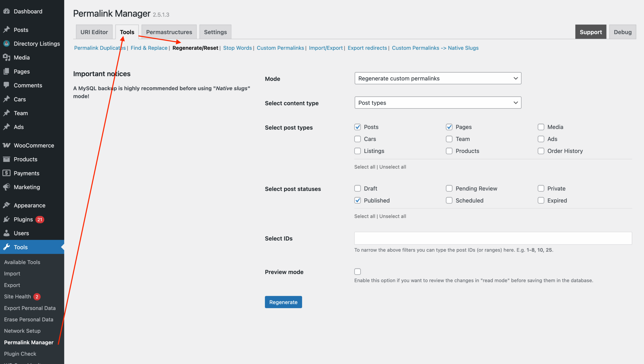Image resolution: width=644 pixels, height=364 pixels.
Task: Open the Permastructures tab
Action: (169, 32)
